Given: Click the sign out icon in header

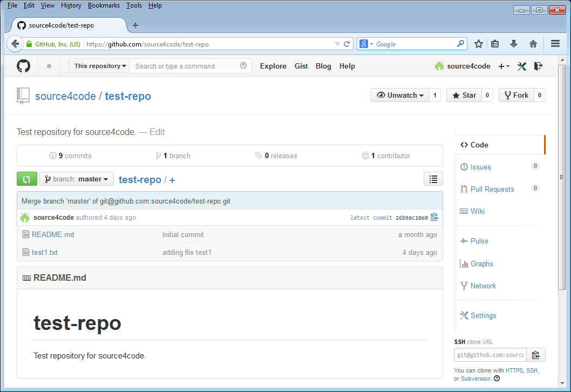Looking at the screenshot, I should [x=538, y=66].
